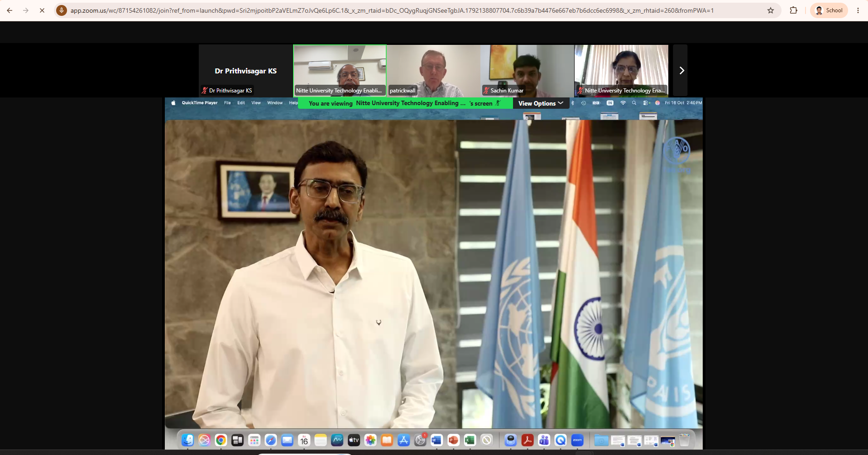
Task: Select the patrickwall video thumbnail
Action: [x=434, y=70]
